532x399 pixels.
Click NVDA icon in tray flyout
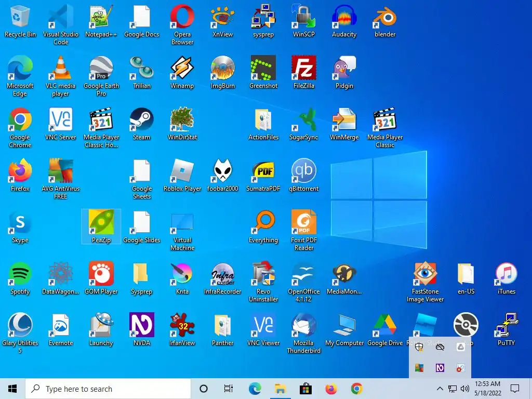tap(440, 368)
